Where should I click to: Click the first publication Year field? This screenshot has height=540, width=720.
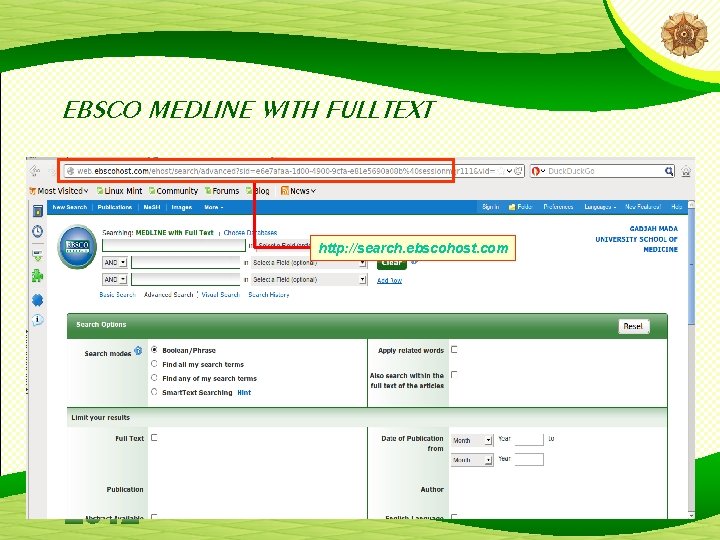pyautogui.click(x=529, y=439)
